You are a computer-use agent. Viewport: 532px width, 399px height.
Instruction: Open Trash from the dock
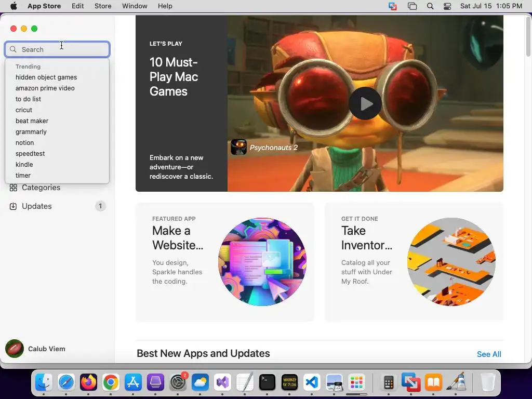coord(488,382)
